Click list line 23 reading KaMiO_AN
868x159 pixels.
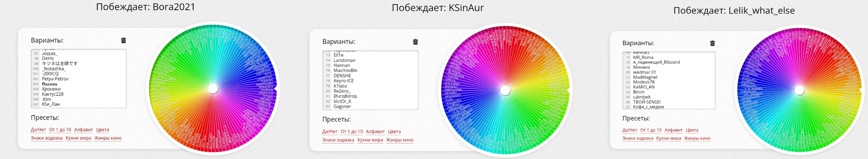click(x=644, y=87)
